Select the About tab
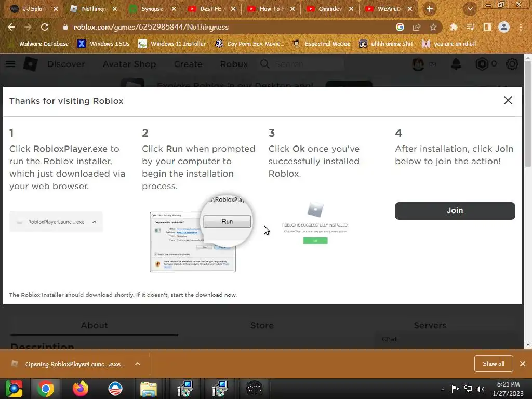 94,325
